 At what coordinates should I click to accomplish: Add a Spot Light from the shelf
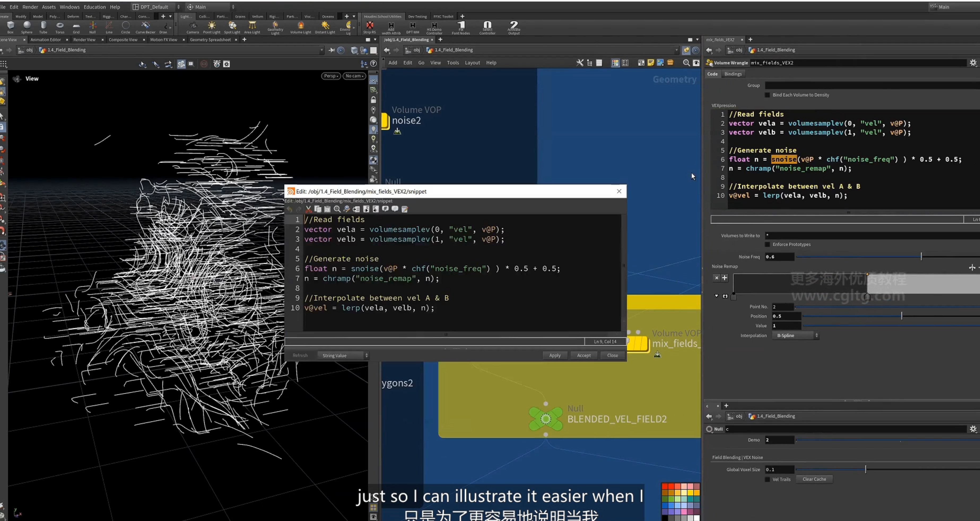[232, 27]
